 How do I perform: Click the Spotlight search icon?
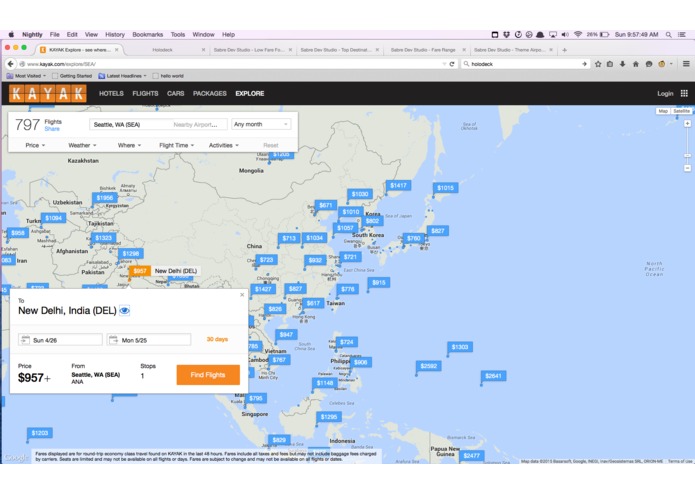tap(668, 35)
